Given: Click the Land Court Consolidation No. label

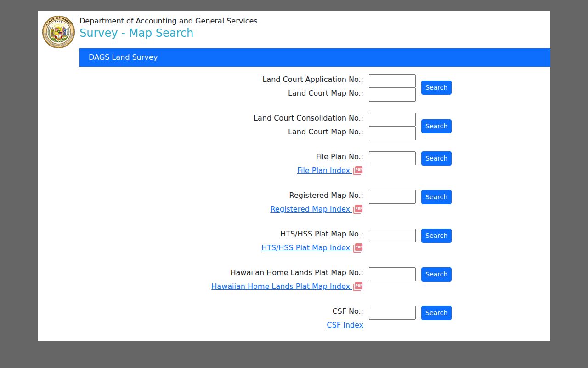Looking at the screenshot, I should pyautogui.click(x=308, y=118).
